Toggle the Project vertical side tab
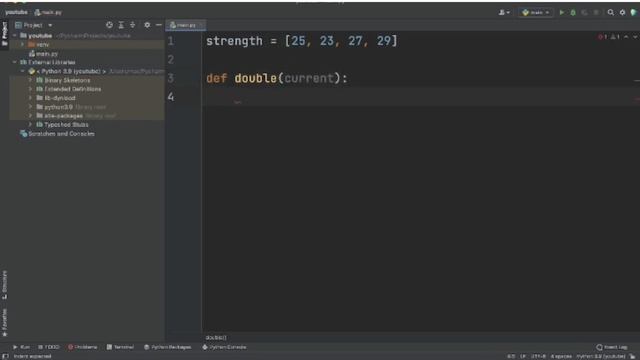640x360 pixels. click(x=4, y=33)
